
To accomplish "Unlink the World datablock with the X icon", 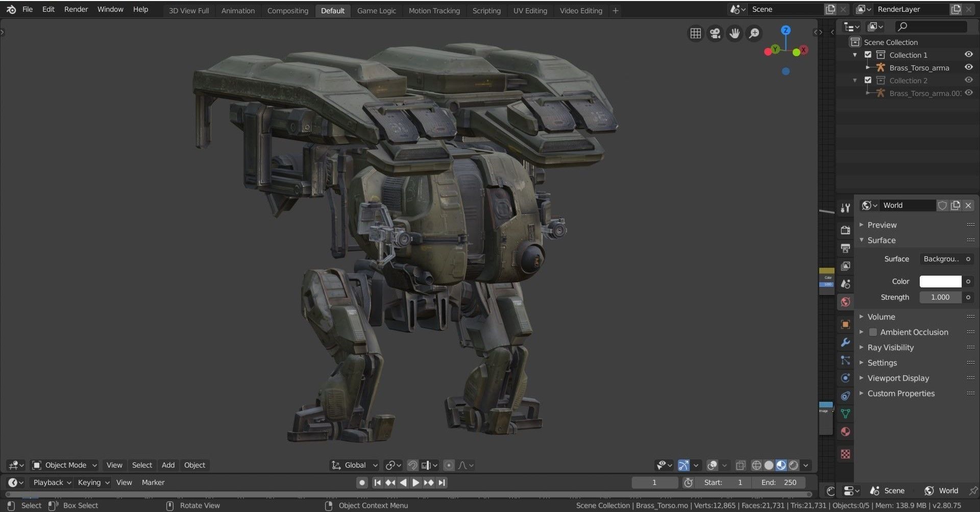I will pos(968,205).
